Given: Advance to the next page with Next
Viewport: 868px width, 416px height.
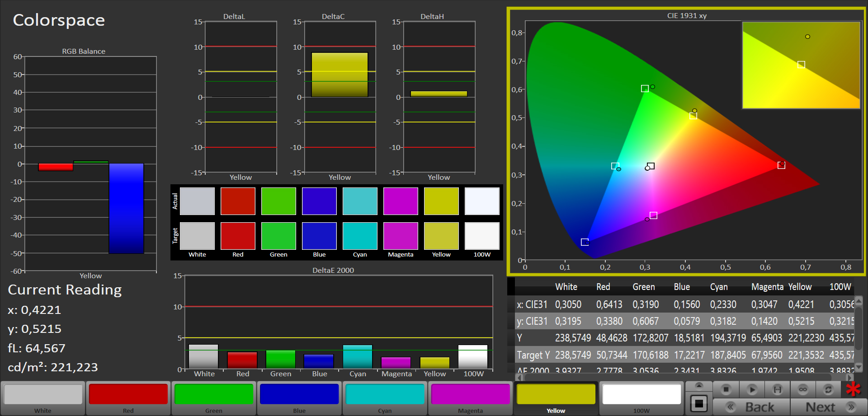Looking at the screenshot, I should (x=829, y=407).
